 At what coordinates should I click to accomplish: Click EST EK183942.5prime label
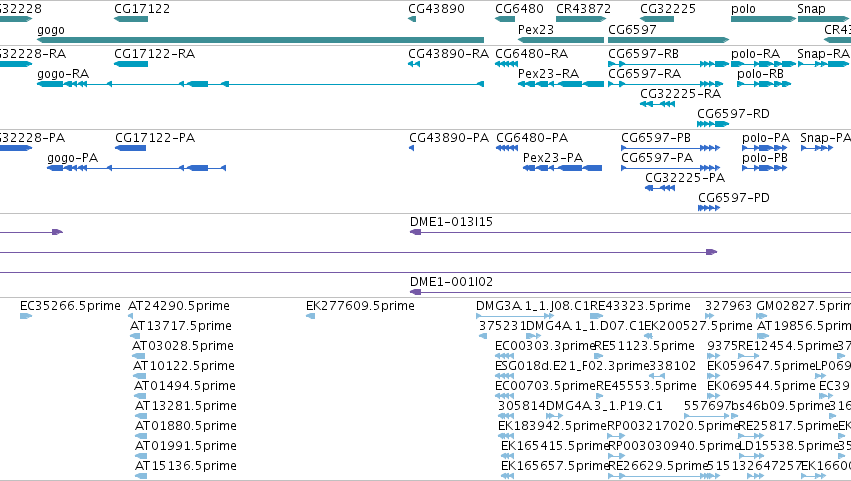(551, 427)
